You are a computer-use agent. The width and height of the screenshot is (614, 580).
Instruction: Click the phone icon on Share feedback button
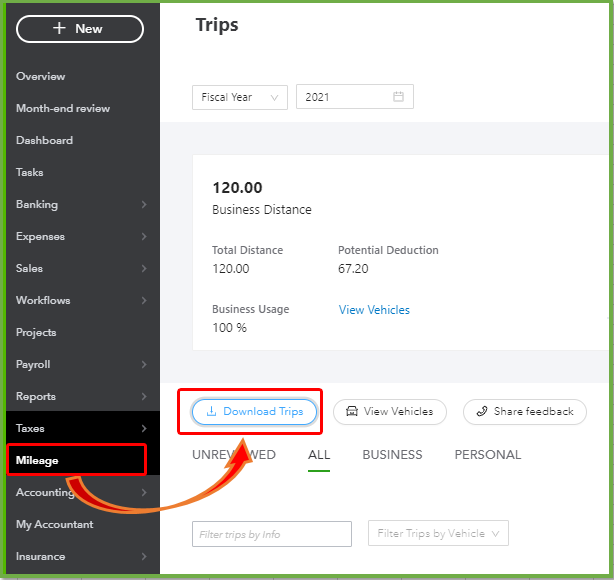tap(481, 411)
